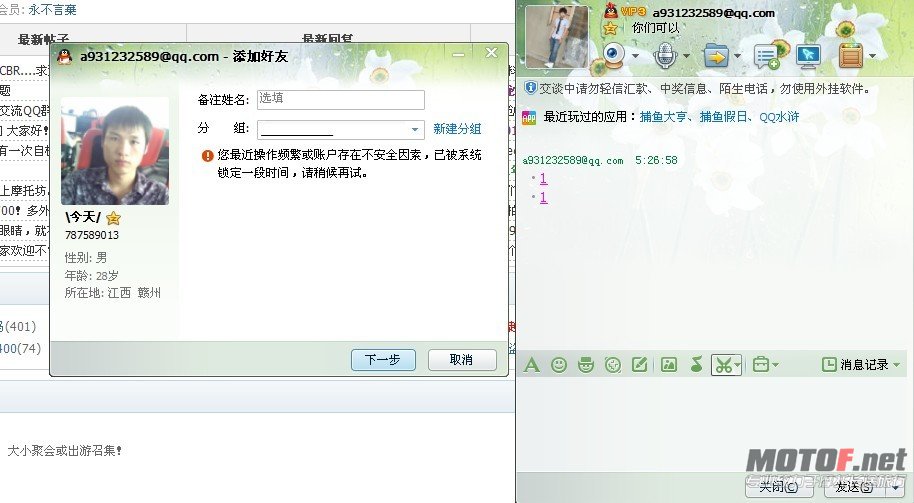Expand the screenshot scissors dropdown arrow
Screen dimensions: 914x503
tap(738, 365)
